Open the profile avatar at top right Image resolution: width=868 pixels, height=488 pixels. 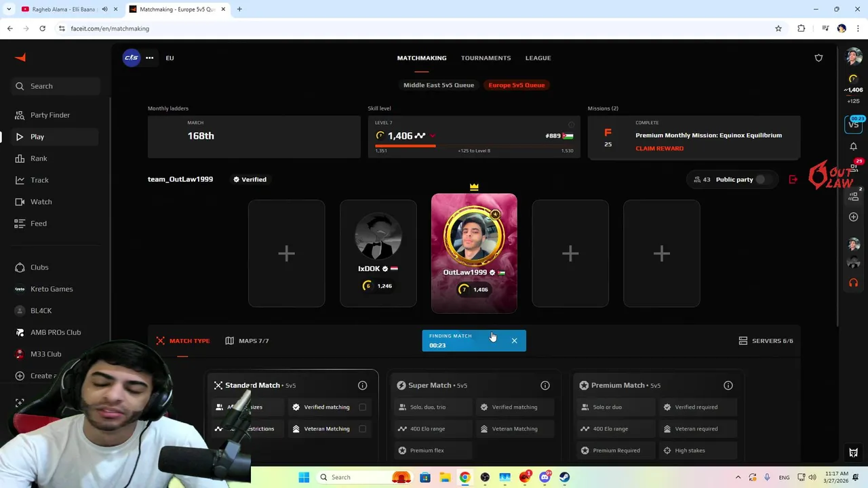(854, 58)
